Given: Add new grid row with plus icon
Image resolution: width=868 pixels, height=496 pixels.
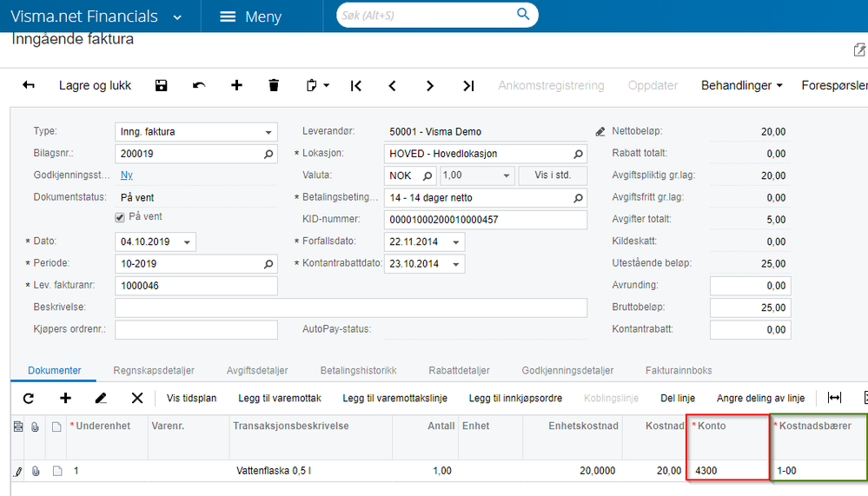Looking at the screenshot, I should (x=65, y=398).
